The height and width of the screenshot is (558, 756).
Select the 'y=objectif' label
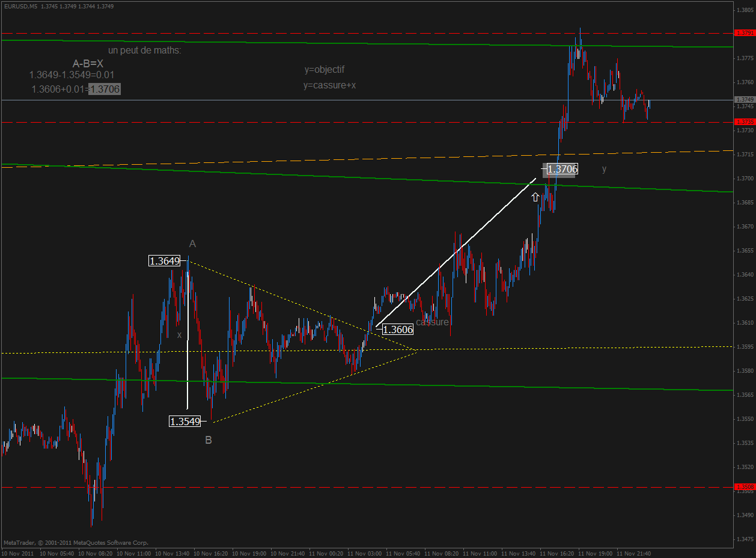325,70
